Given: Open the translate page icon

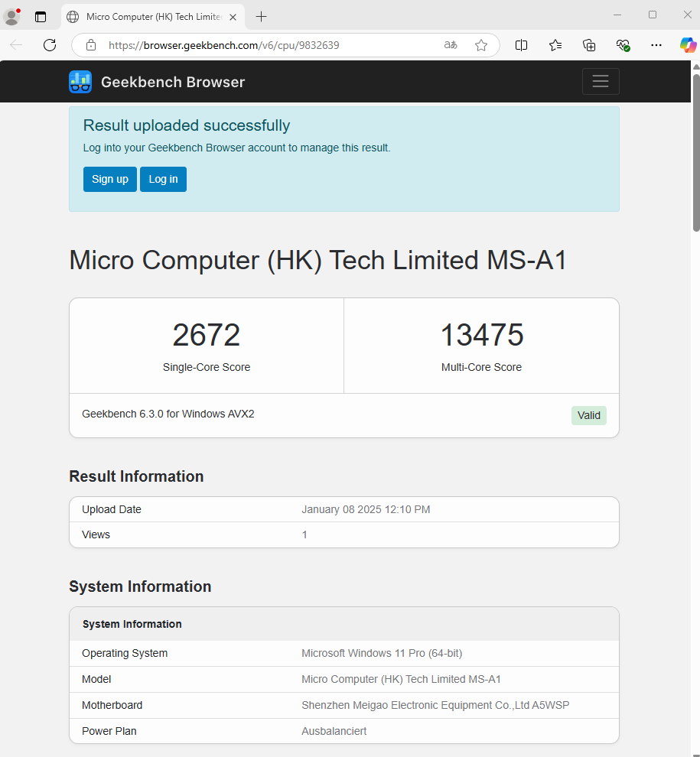Looking at the screenshot, I should [451, 45].
